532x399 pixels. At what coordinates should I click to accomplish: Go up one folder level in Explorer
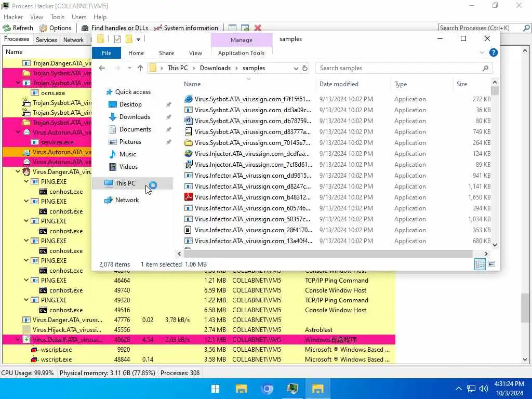click(x=140, y=68)
